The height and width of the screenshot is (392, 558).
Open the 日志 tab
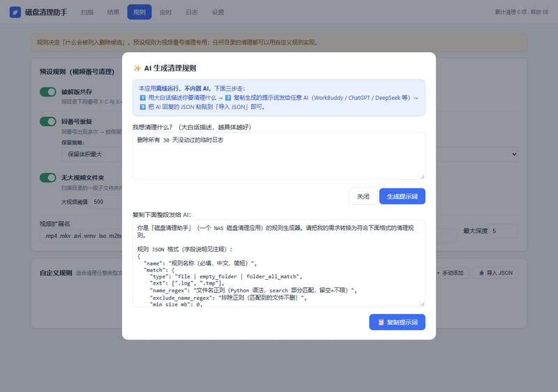pos(191,12)
